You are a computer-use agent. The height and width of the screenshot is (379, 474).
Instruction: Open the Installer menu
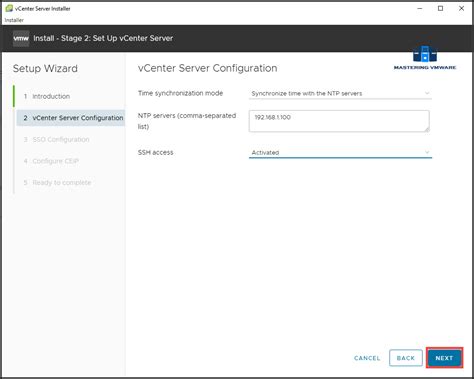click(14, 20)
